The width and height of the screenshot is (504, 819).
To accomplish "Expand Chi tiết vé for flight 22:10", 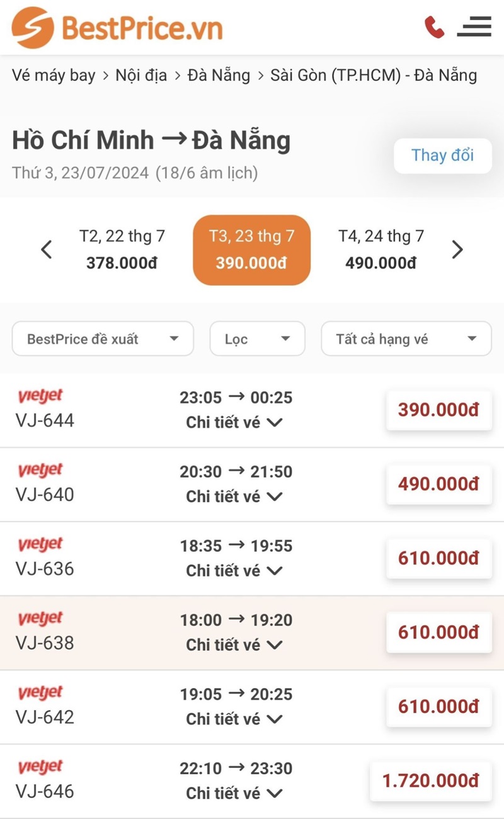I will click(234, 793).
